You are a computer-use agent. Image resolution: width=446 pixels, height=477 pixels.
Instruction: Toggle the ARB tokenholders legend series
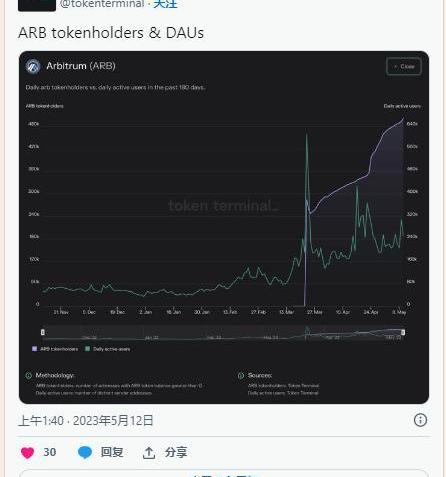(55, 349)
